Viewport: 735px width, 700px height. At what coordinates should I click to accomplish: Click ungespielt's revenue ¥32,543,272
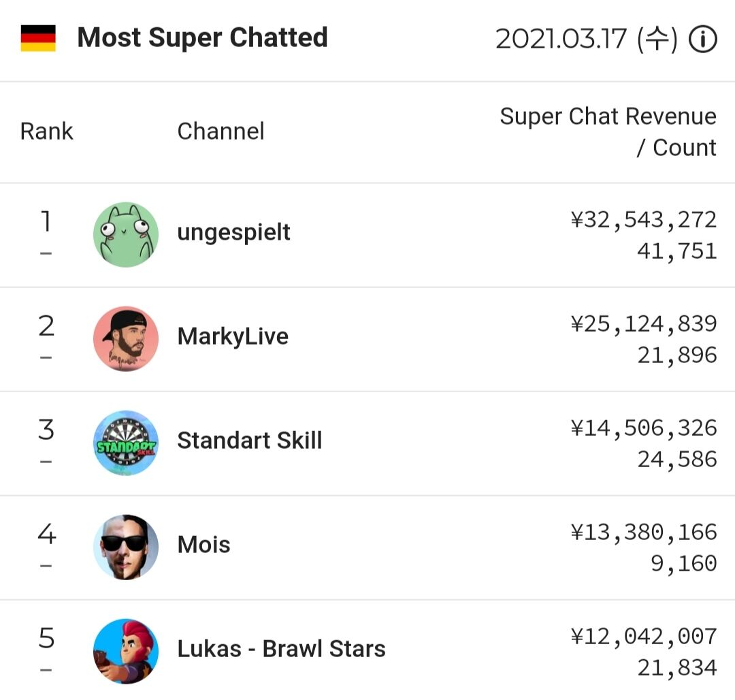click(644, 220)
